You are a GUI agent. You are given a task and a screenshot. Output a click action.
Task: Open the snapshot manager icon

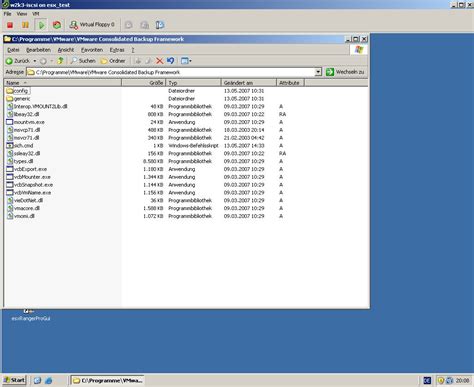pyautogui.click(x=160, y=25)
